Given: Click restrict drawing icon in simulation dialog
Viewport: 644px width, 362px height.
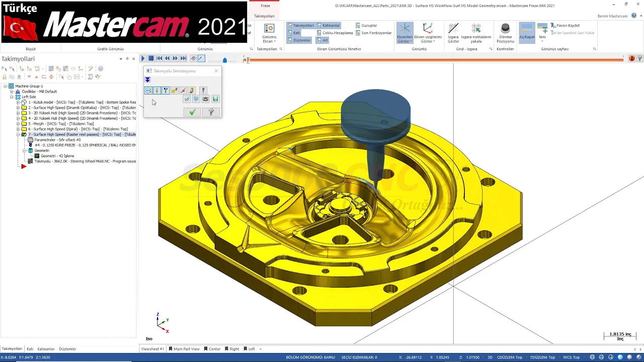Looking at the screenshot, I should pyautogui.click(x=187, y=99).
